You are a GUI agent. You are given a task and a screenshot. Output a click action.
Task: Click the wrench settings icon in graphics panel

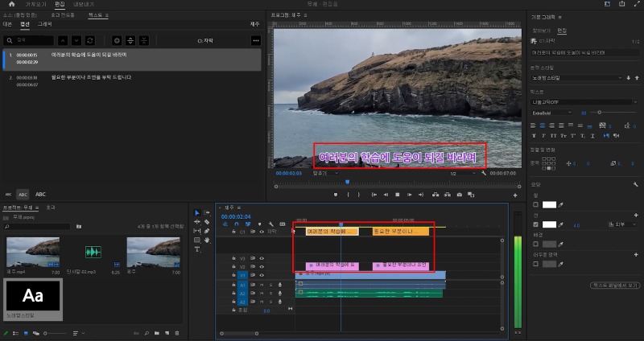(x=636, y=184)
